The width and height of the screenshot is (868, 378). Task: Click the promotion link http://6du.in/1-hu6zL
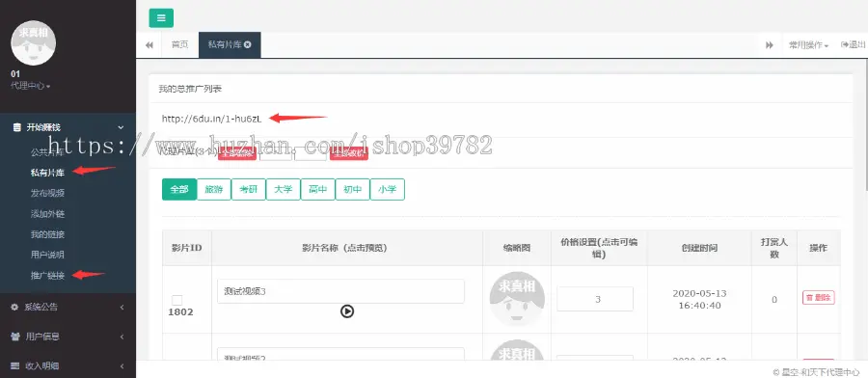click(211, 118)
